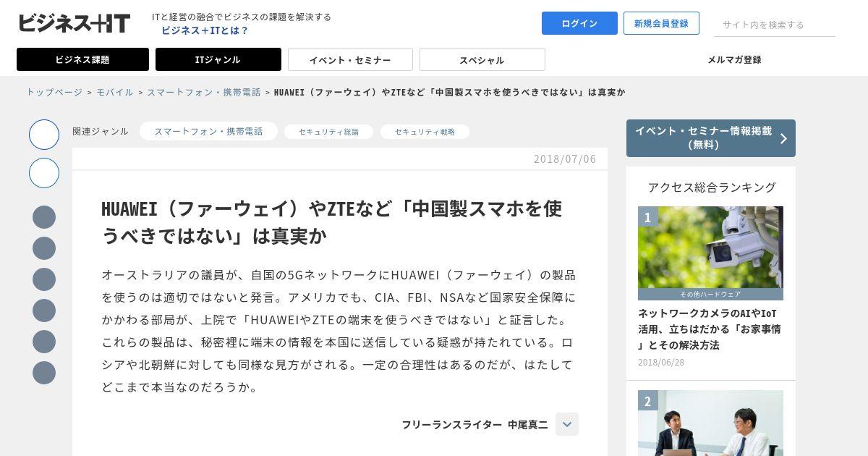
Task: Open 新規会員登録 sign-up button
Action: (661, 23)
